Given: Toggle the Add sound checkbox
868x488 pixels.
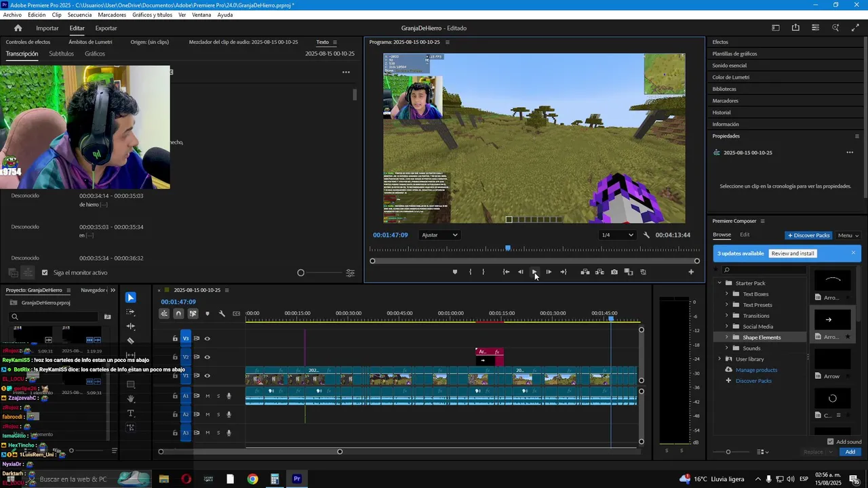Looking at the screenshot, I should pos(830,441).
